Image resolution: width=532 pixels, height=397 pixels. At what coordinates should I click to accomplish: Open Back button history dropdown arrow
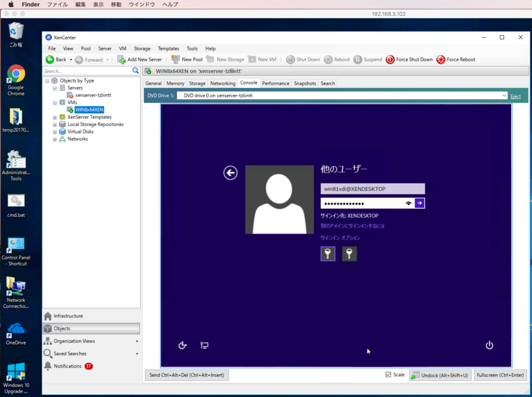click(x=71, y=60)
